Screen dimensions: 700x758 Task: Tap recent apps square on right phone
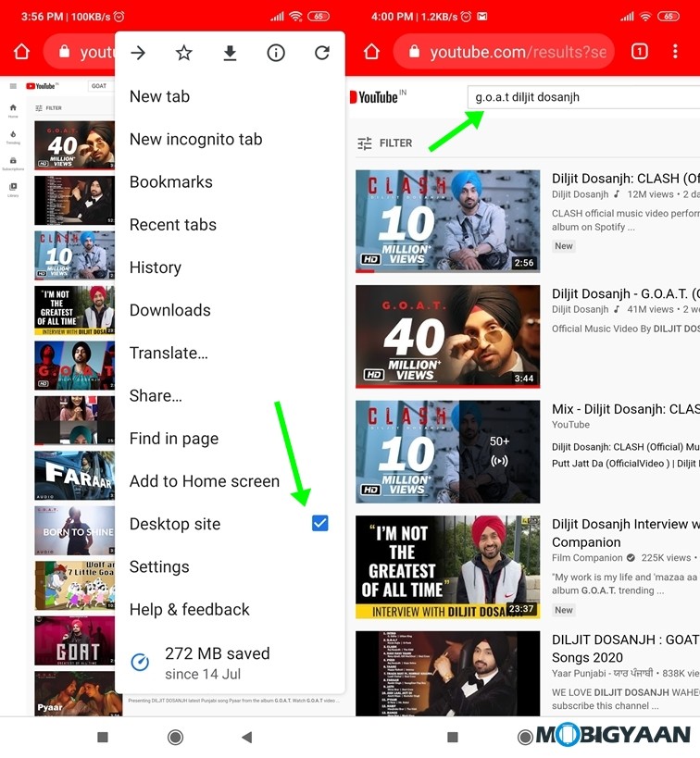pyautogui.click(x=453, y=737)
